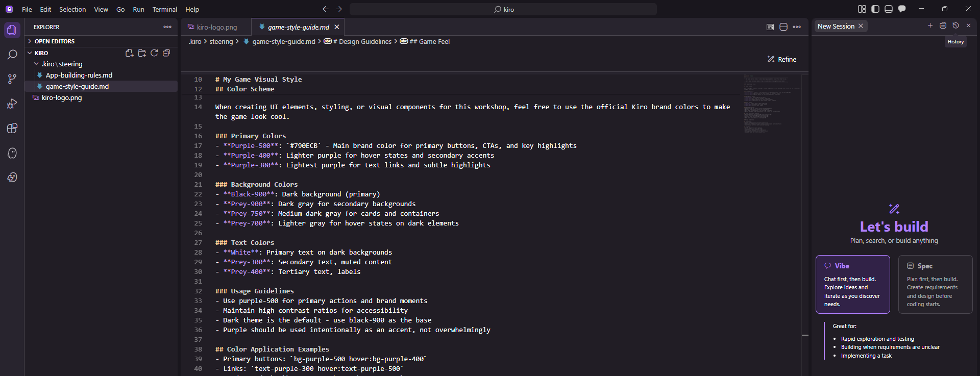Open the View menu

(x=101, y=9)
